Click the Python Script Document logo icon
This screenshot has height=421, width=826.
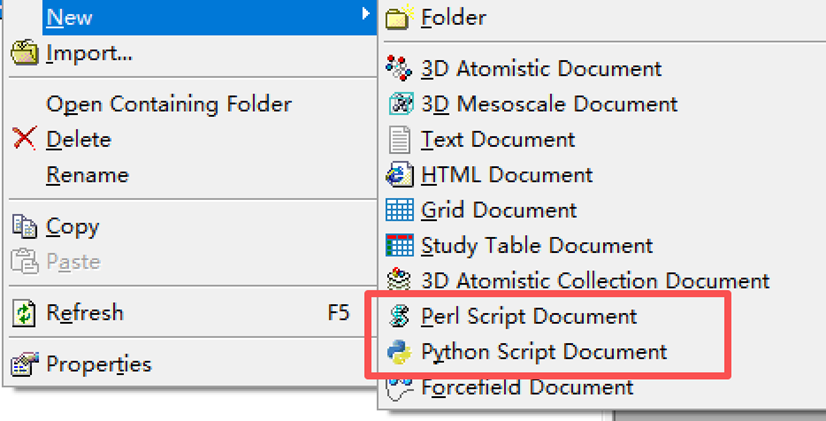click(x=399, y=351)
